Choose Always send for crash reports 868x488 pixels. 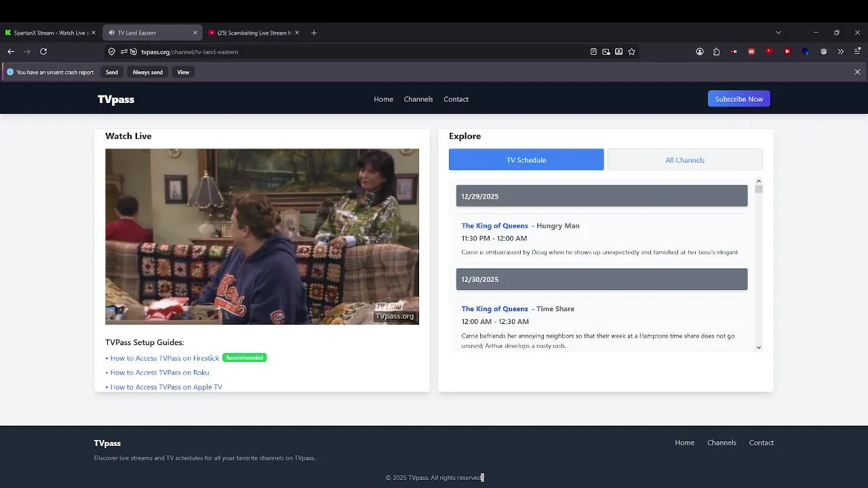click(147, 72)
